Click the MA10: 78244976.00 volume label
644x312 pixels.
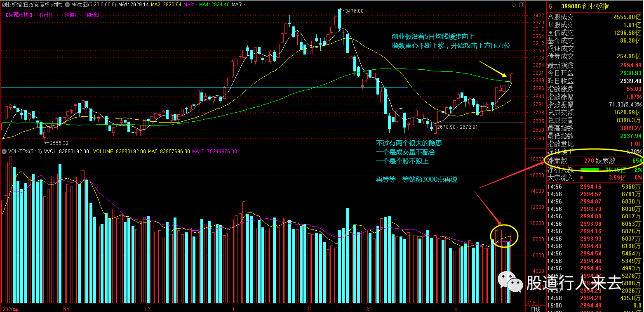[x=215, y=151]
